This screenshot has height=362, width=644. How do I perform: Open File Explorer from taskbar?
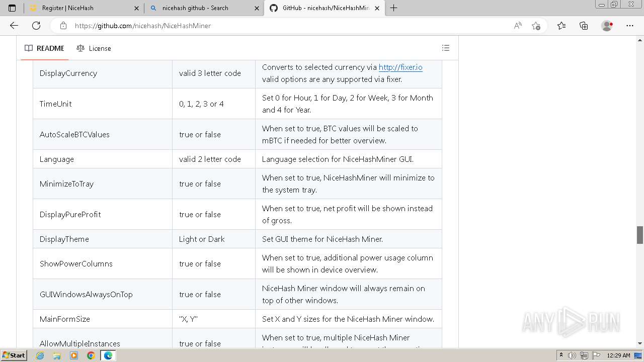tap(57, 355)
